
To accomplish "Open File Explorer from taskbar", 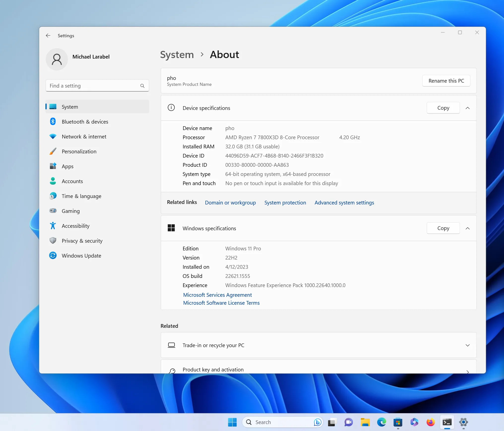I will pyautogui.click(x=365, y=422).
